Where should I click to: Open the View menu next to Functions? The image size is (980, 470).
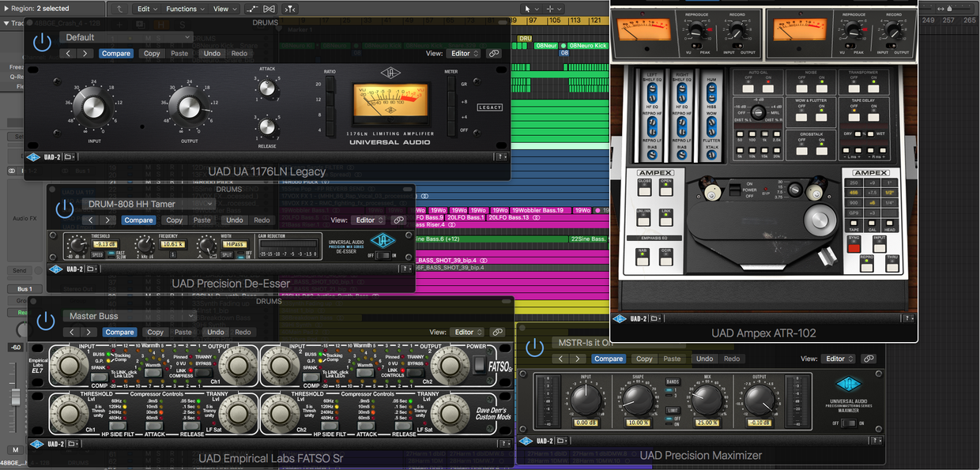coord(222,8)
